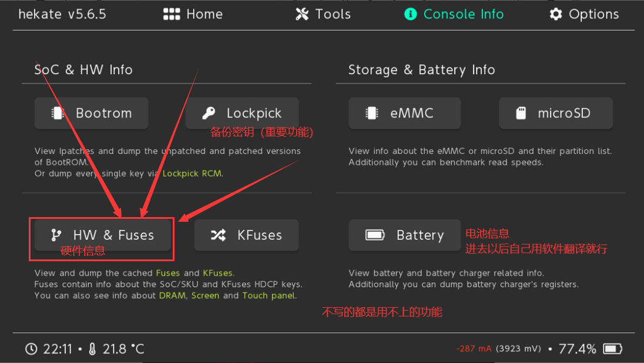Click the battery percentage indicator
The image size is (644, 363).
point(577,349)
